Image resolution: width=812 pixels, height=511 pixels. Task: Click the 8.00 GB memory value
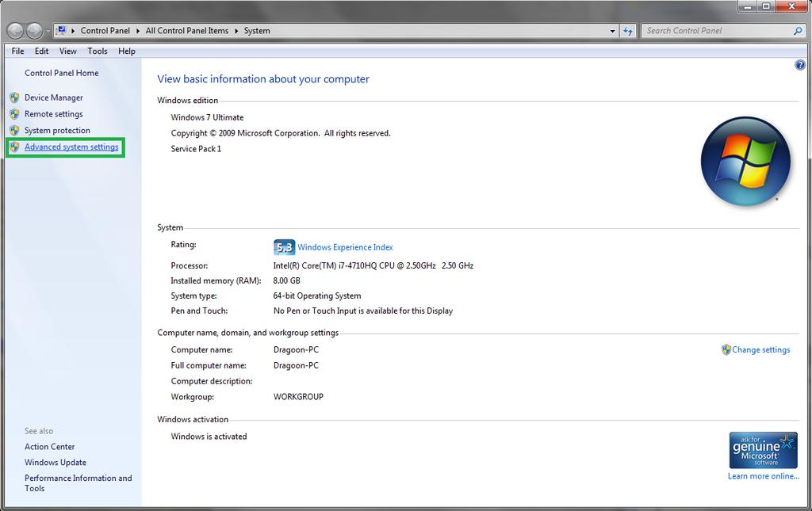coord(287,280)
